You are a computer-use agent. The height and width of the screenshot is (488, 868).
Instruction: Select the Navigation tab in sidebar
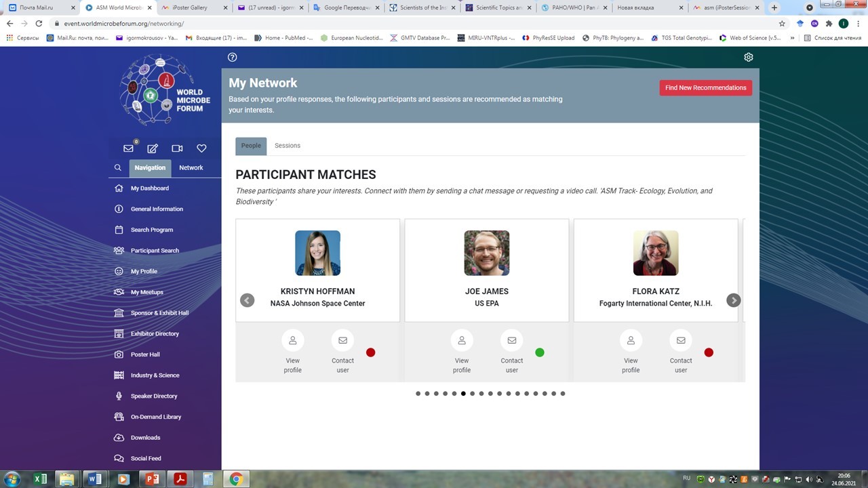pyautogui.click(x=150, y=167)
